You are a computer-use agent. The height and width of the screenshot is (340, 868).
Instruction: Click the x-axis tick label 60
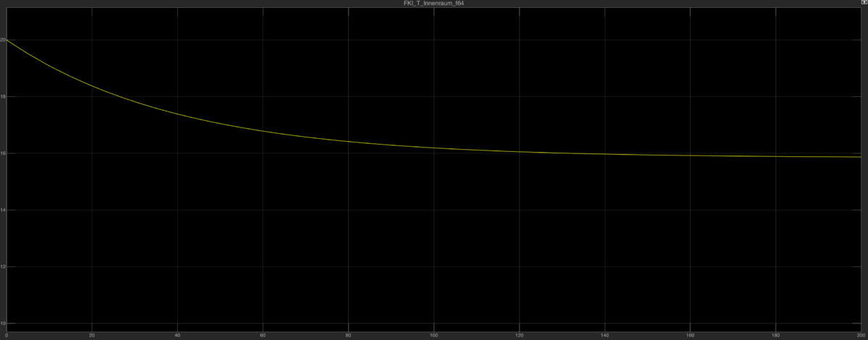click(263, 335)
